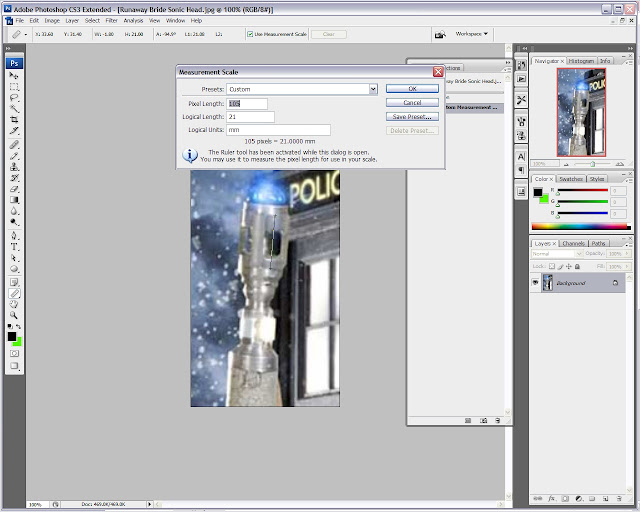Image resolution: width=640 pixels, height=512 pixels.
Task: Select the Rectangular Marquee tool
Action: click(14, 87)
